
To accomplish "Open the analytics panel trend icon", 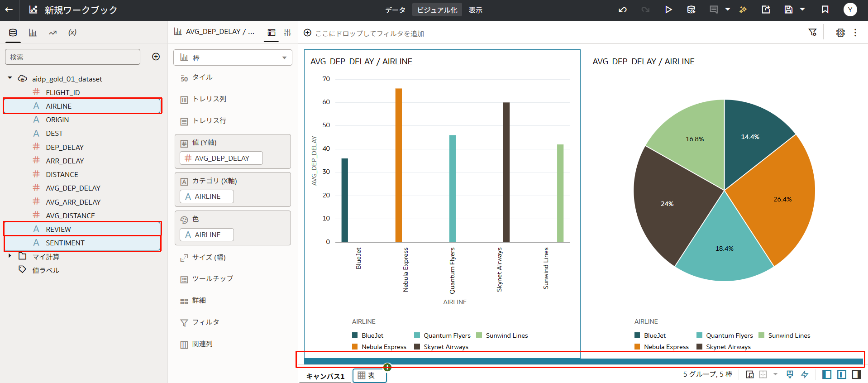I will 52,33.
